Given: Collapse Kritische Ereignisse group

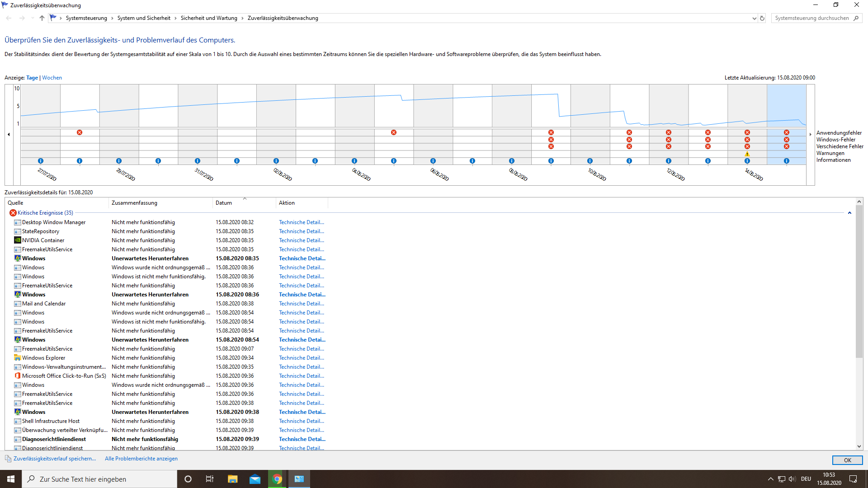Looking at the screenshot, I should [849, 213].
